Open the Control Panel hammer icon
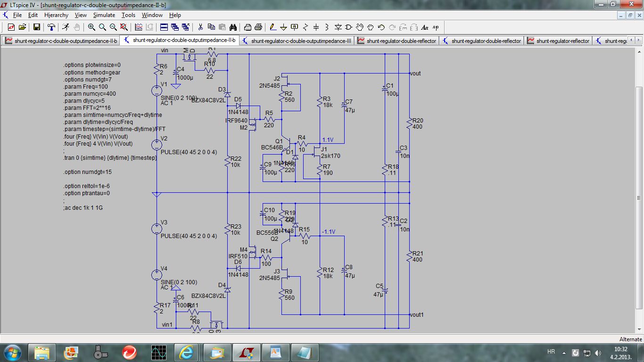 pos(51,27)
